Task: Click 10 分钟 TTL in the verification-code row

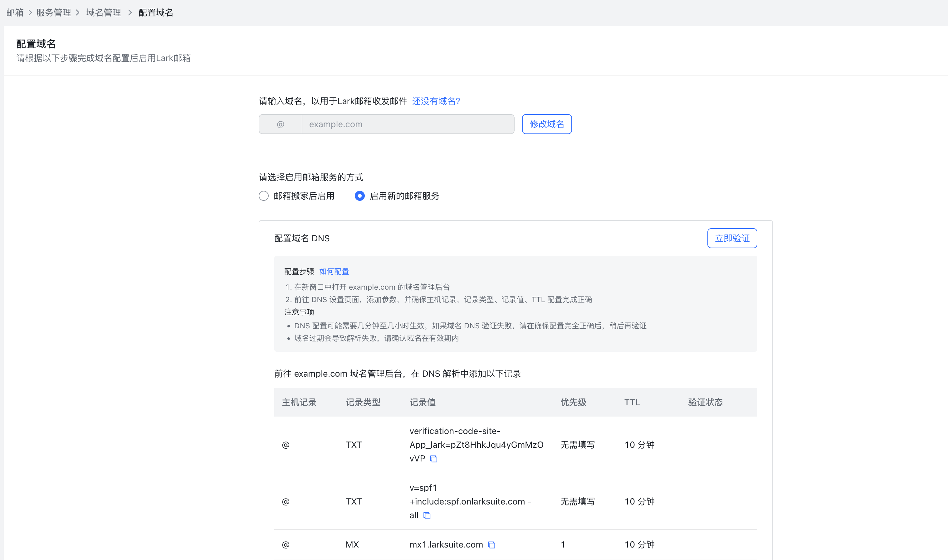Action: (640, 445)
